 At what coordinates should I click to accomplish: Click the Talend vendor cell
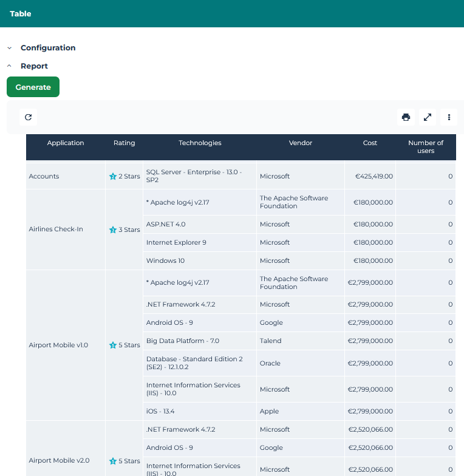pyautogui.click(x=271, y=341)
